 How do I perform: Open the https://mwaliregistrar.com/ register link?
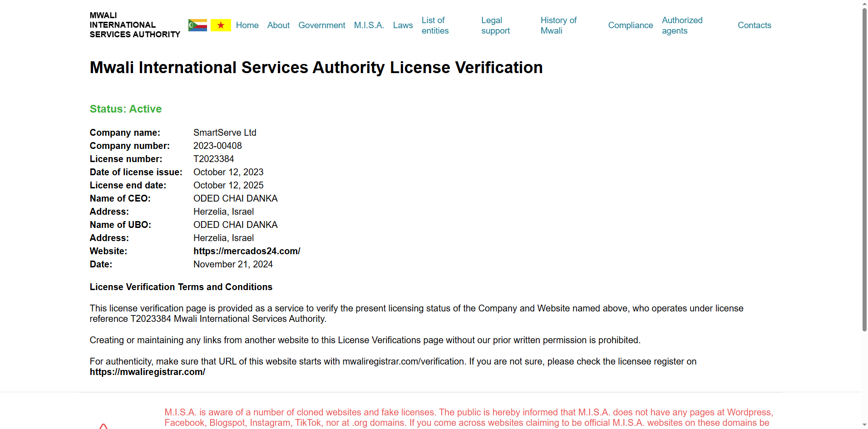(147, 372)
